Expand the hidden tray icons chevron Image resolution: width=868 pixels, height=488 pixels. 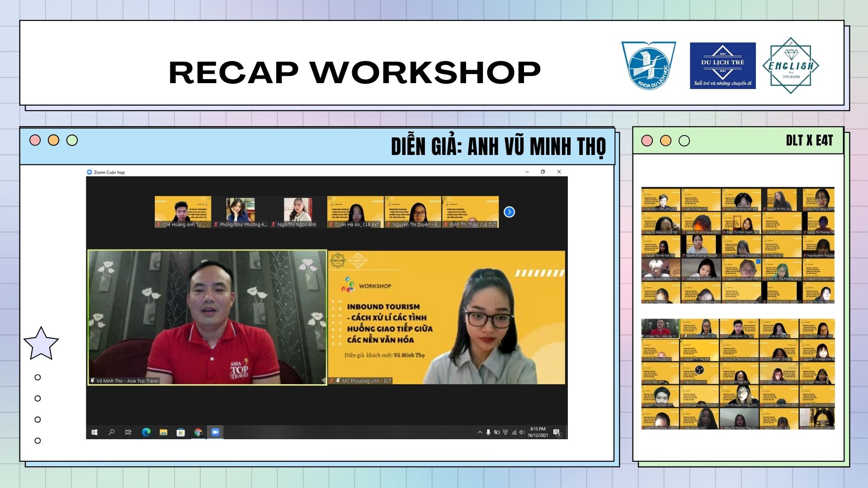pos(480,432)
